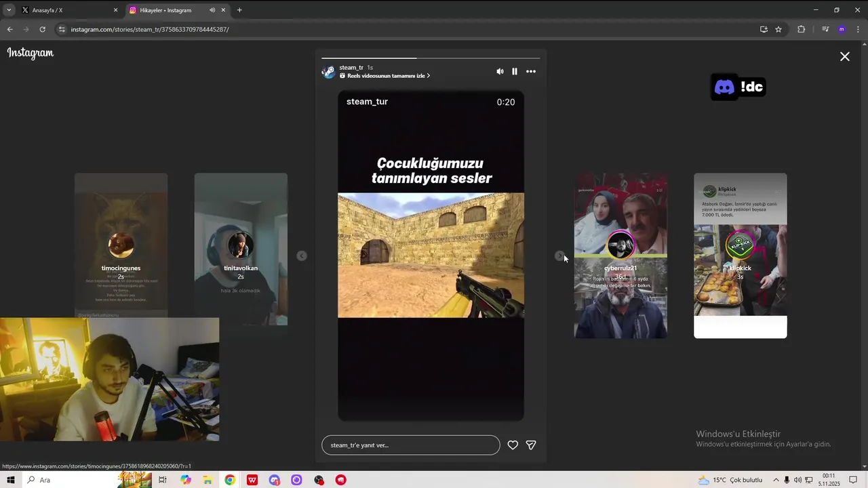Open the tinitavolkan story thumbnail
The height and width of the screenshot is (488, 868).
(241, 249)
